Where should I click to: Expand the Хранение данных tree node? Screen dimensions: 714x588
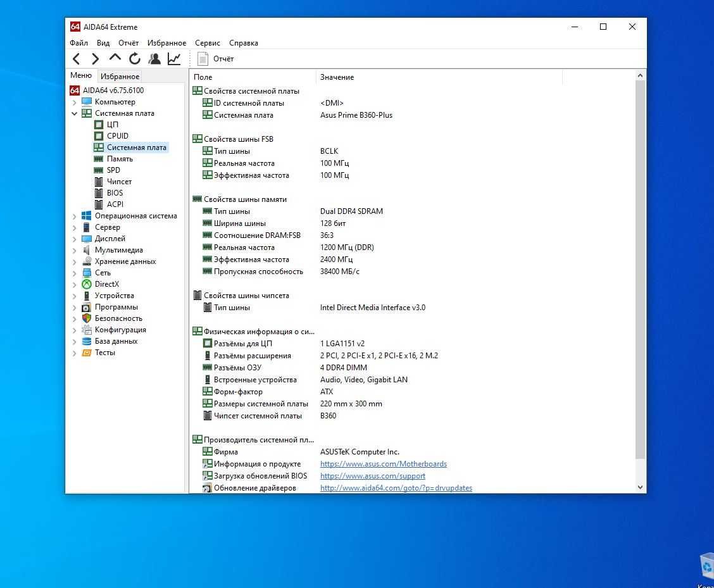[x=74, y=261]
